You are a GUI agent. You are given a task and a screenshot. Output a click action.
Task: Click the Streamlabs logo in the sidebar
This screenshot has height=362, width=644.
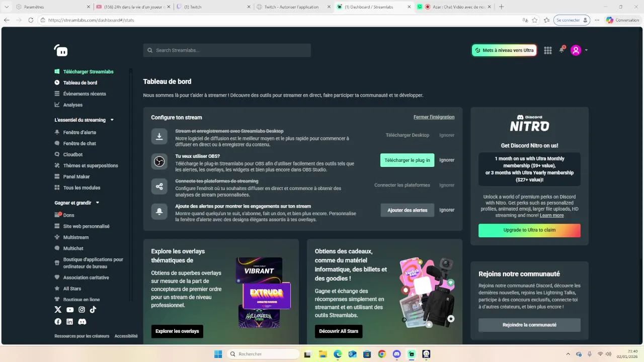tap(61, 50)
